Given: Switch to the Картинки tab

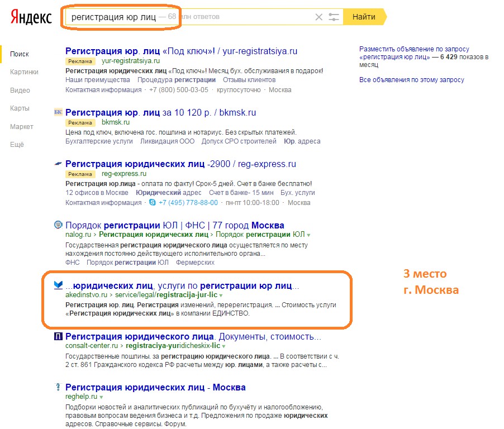Looking at the screenshot, I should coord(24,72).
